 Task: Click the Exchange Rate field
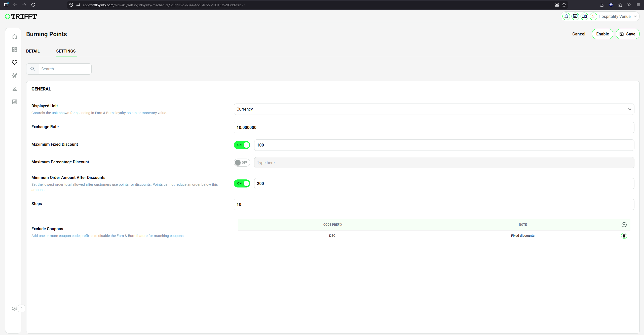pos(434,128)
